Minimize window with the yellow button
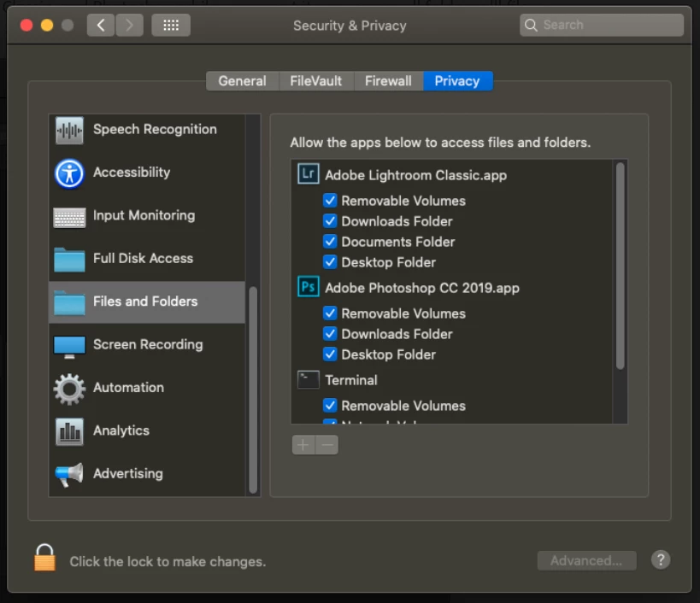 click(x=47, y=25)
